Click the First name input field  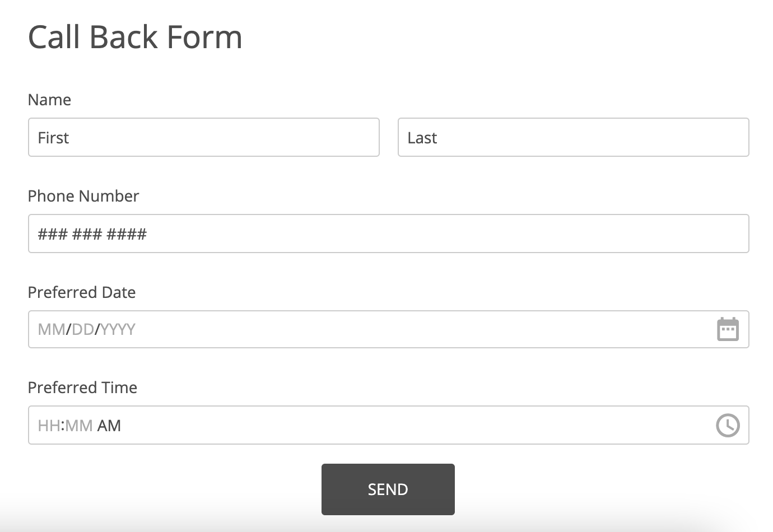(204, 137)
